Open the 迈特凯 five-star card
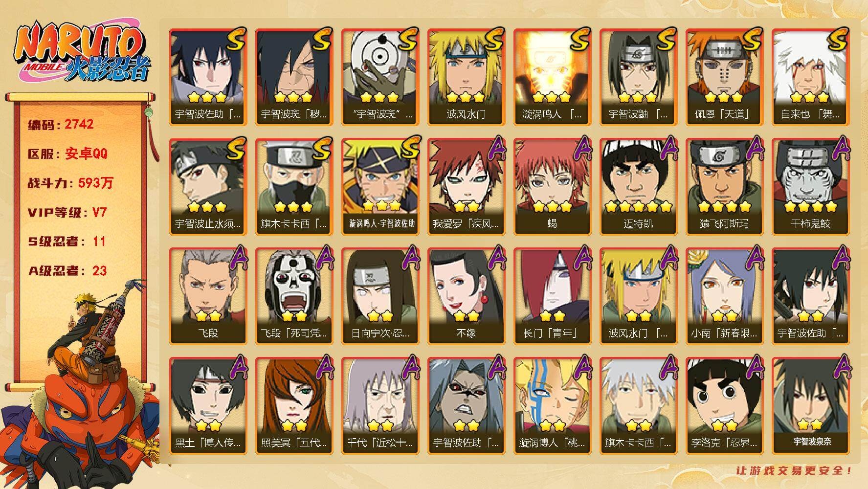The height and width of the screenshot is (489, 868). pos(638,187)
